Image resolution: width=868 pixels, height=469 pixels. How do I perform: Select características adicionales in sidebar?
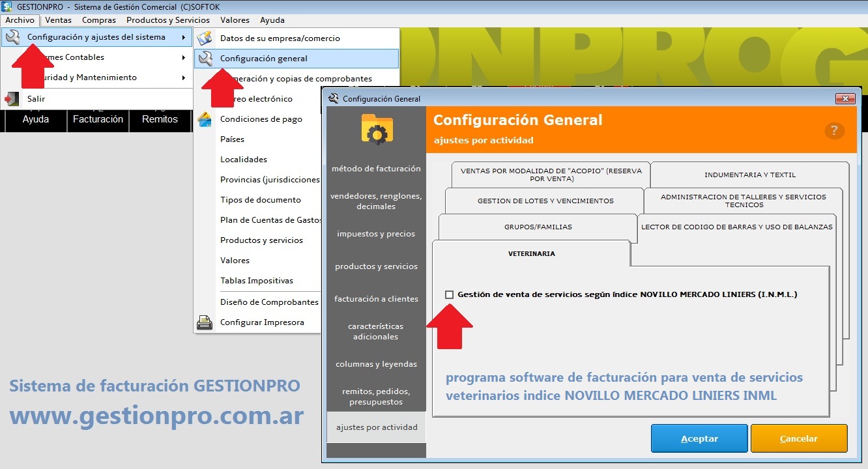tap(376, 332)
